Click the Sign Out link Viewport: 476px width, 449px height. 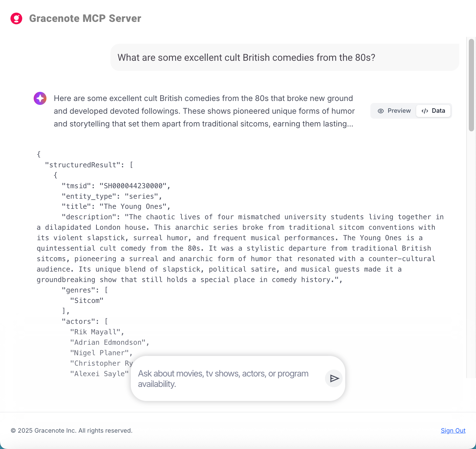(x=453, y=431)
